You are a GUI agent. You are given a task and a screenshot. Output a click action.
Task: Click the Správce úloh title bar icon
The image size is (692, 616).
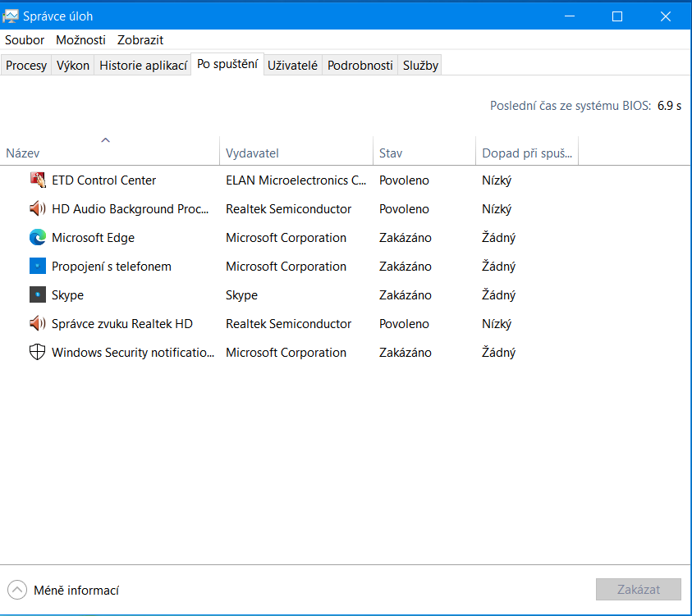(x=11, y=16)
